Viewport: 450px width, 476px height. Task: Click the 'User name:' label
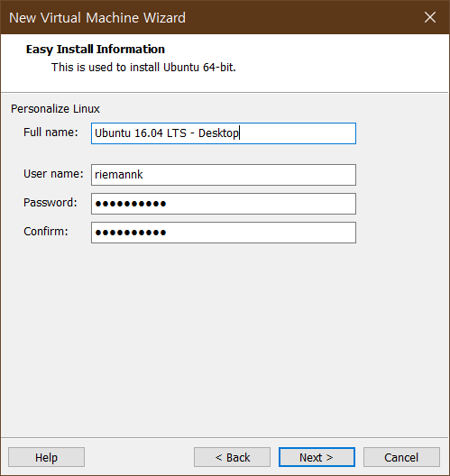coord(53,174)
